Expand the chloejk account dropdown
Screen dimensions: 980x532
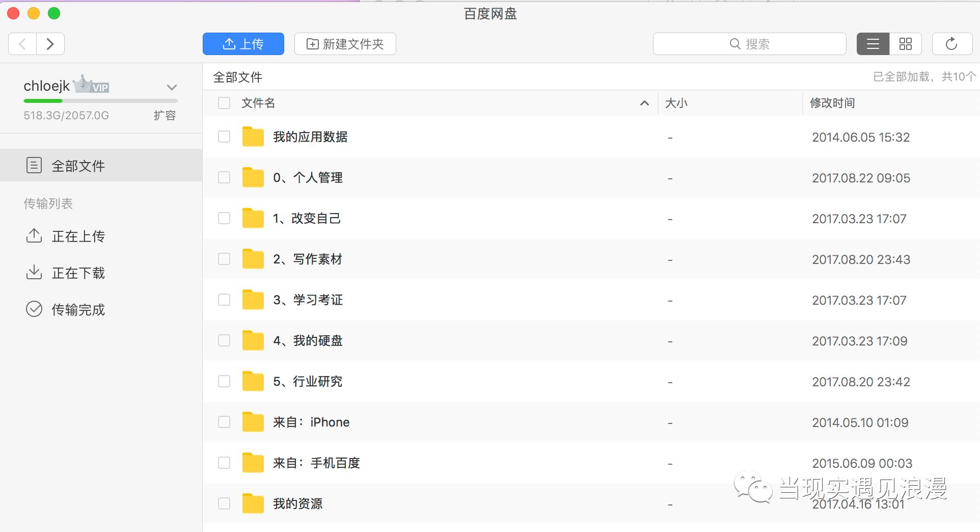[172, 87]
